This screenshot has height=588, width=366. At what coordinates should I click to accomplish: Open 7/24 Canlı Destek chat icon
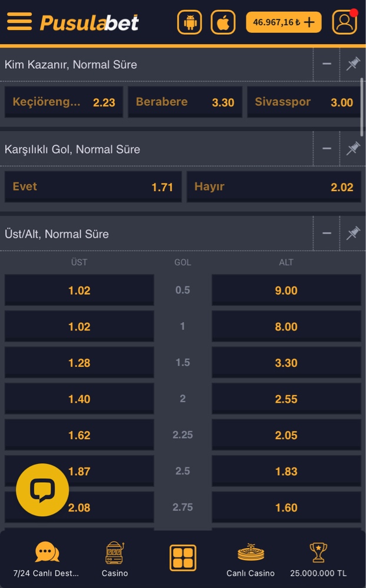pyautogui.click(x=46, y=559)
